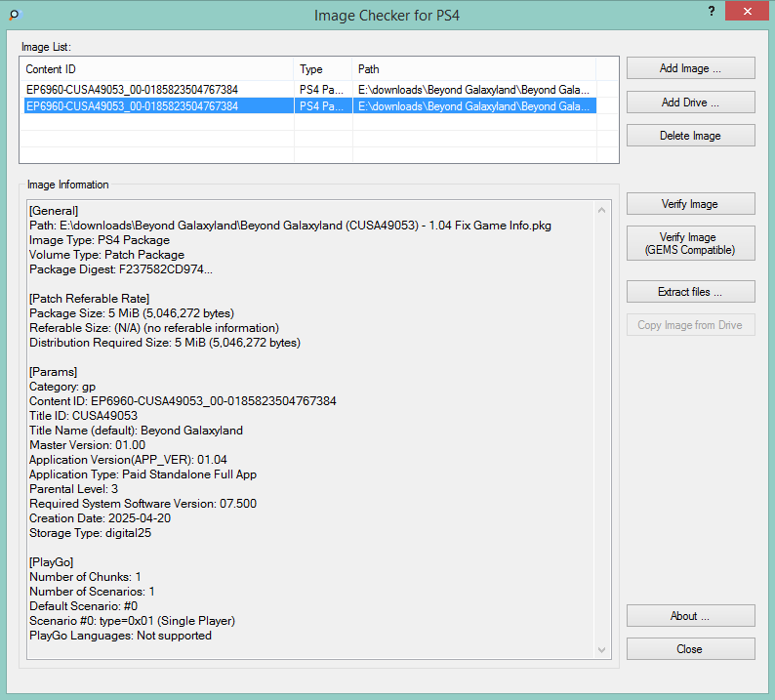This screenshot has width=775, height=700.
Task: Click the Referable Size (N/A) line
Action: click(153, 328)
